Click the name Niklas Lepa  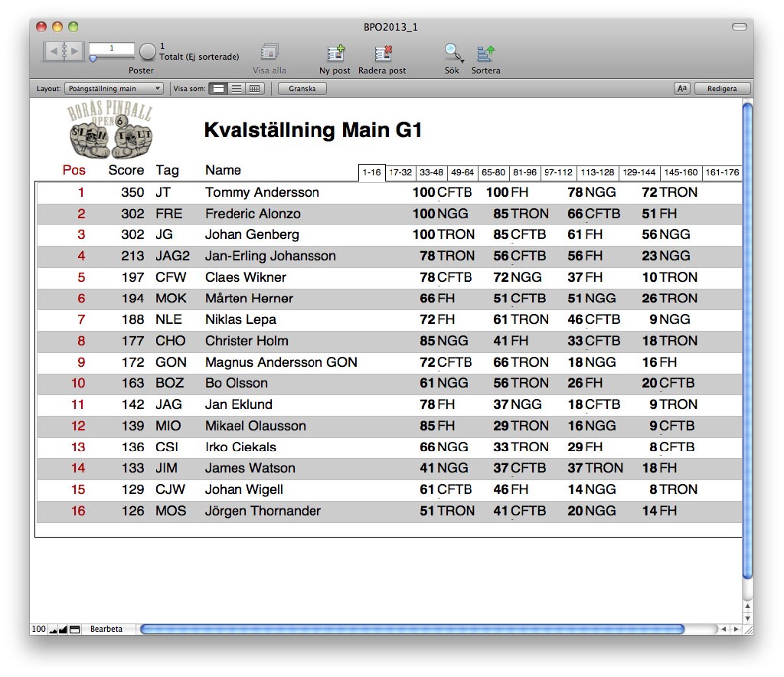tap(240, 319)
